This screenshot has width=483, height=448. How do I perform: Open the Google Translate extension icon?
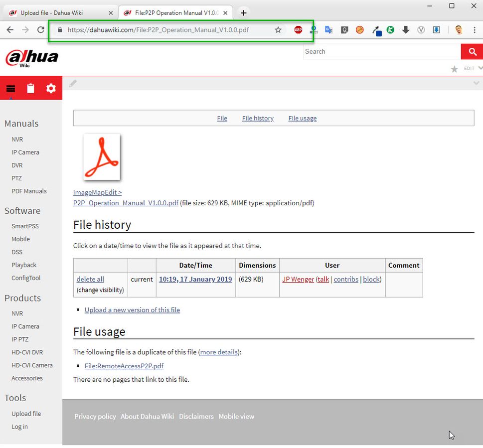coord(329,30)
